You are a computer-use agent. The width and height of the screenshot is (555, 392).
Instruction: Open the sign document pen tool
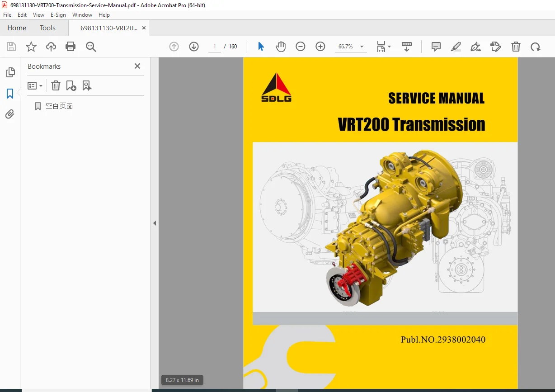coord(475,47)
